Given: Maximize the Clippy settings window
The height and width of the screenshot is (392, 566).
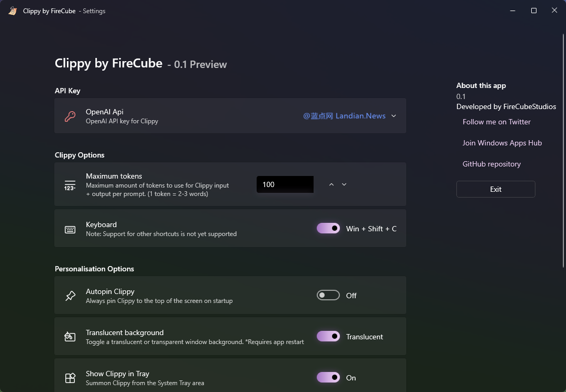Looking at the screenshot, I should pyautogui.click(x=533, y=11).
